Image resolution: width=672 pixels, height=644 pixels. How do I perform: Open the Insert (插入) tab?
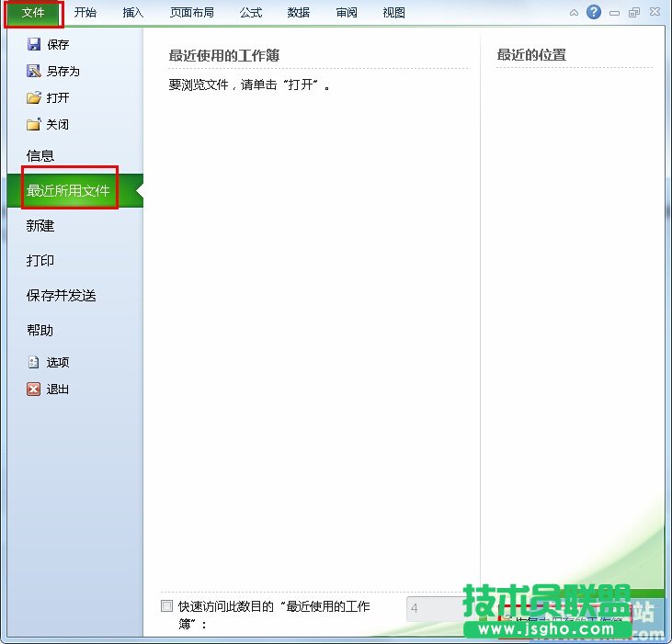pos(133,13)
